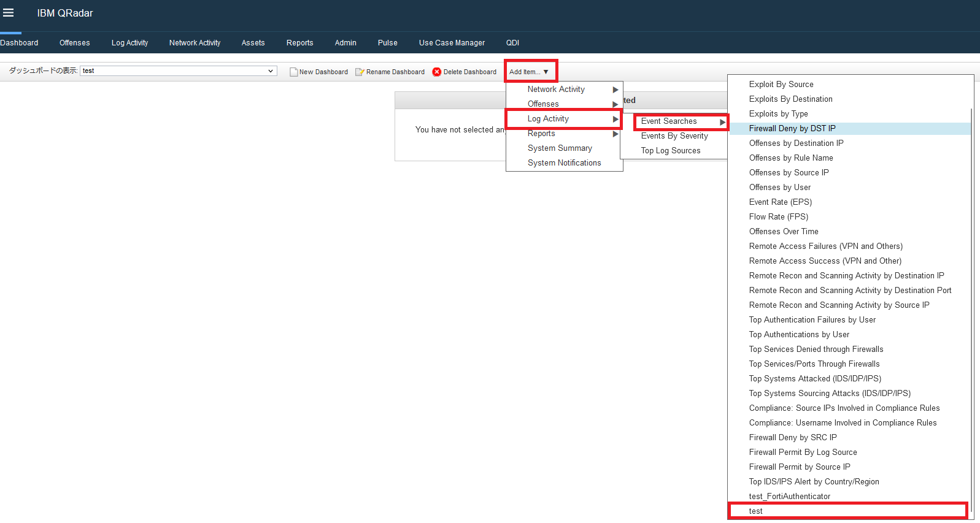Expand the Offenses submenu arrow
This screenshot has height=523, width=980.
tap(615, 104)
